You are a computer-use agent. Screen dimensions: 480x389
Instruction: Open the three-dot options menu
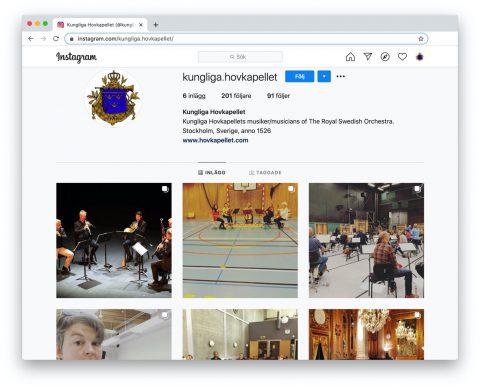(341, 76)
